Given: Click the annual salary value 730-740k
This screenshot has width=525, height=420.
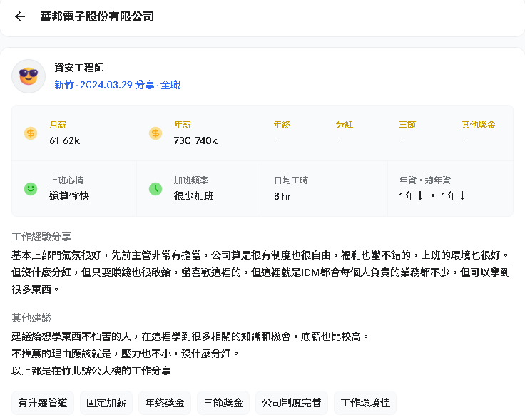Looking at the screenshot, I should (195, 140).
